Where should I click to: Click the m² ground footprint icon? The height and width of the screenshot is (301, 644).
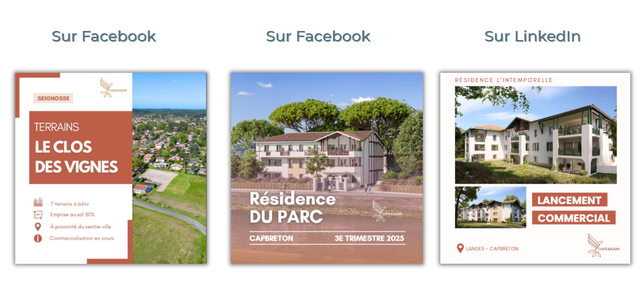[38, 214]
